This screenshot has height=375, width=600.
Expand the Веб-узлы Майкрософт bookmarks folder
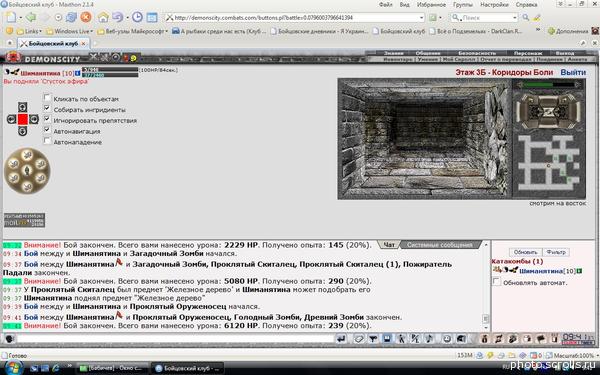[x=133, y=31]
